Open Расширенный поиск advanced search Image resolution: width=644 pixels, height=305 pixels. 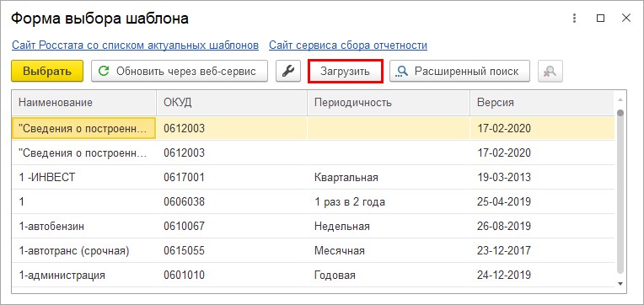459,71
